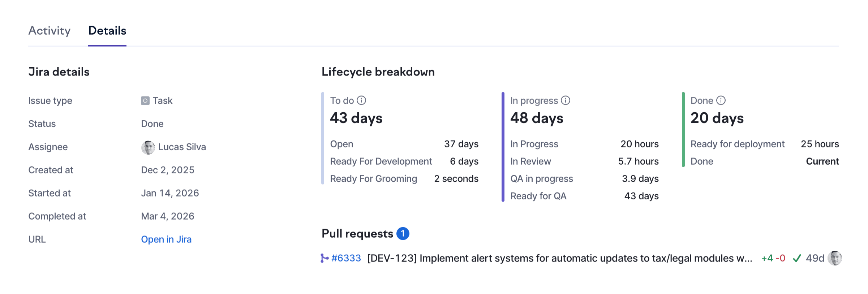Open the issue in Jira link
The width and height of the screenshot is (868, 294).
tap(166, 239)
